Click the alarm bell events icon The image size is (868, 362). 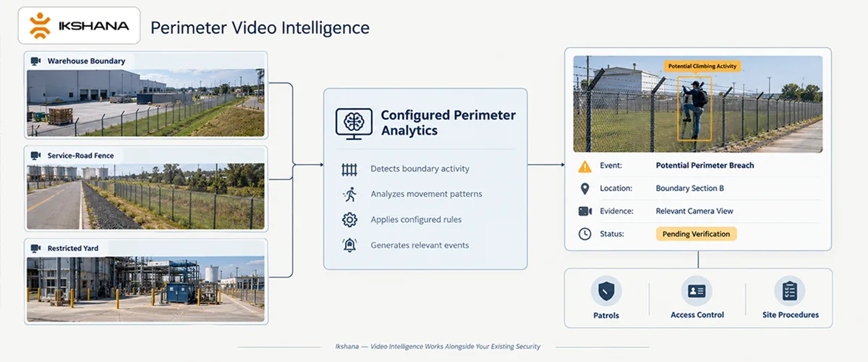[349, 245]
